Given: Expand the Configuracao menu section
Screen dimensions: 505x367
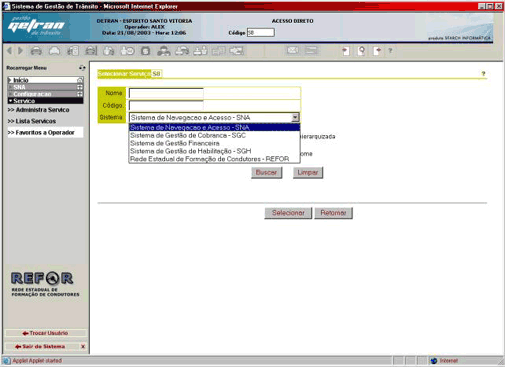Looking at the screenshot, I should 45,94.
